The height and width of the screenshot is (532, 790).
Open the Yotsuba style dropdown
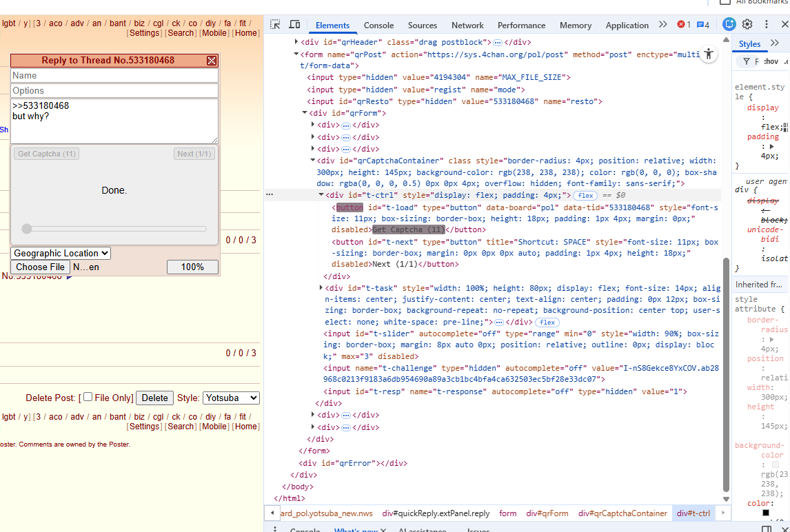pyautogui.click(x=231, y=398)
